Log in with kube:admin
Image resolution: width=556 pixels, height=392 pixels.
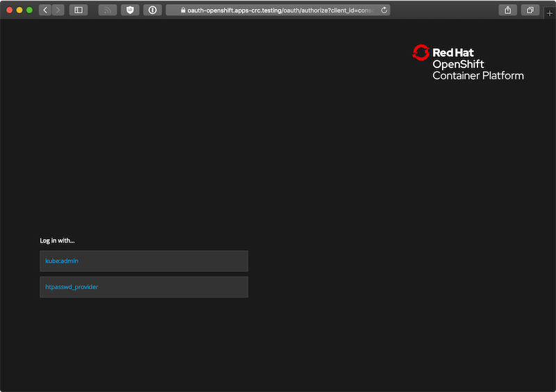144,261
